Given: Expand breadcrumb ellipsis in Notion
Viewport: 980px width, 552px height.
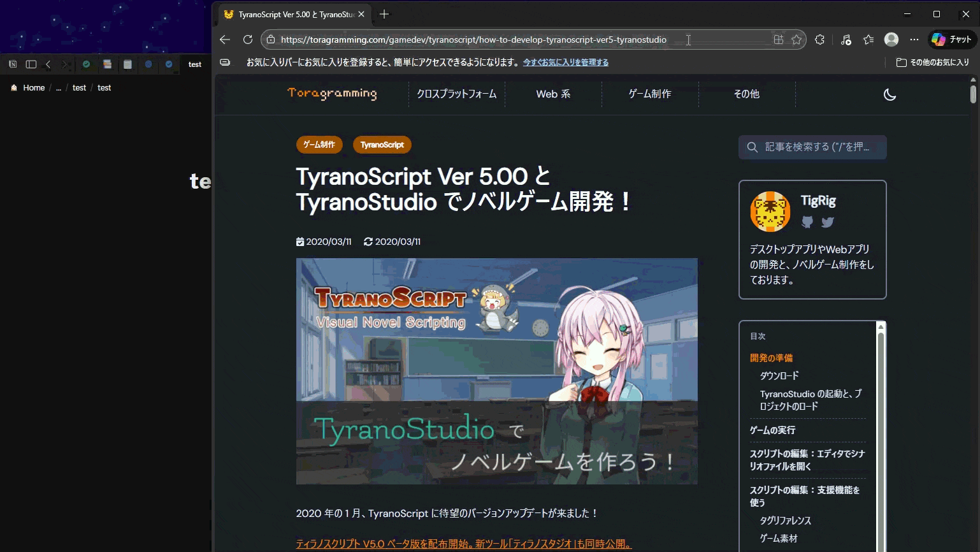Looking at the screenshot, I should point(59,88).
